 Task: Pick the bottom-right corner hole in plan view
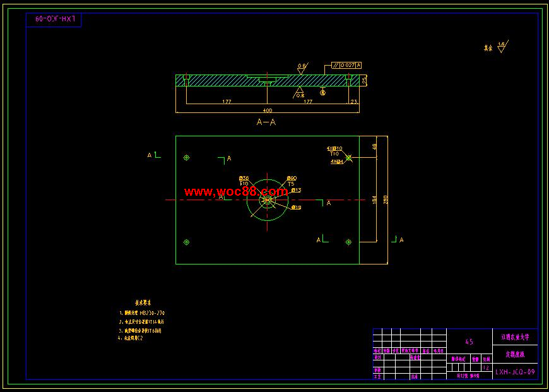[348, 242]
